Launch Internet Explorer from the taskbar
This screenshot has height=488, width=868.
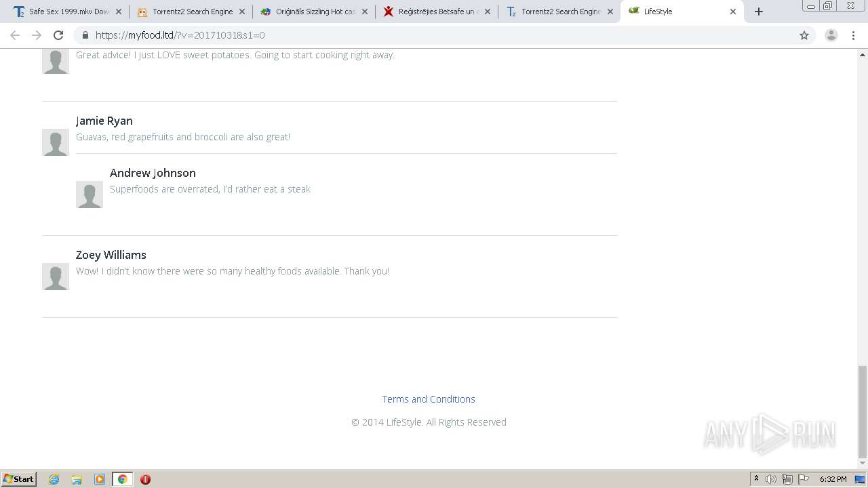point(54,479)
